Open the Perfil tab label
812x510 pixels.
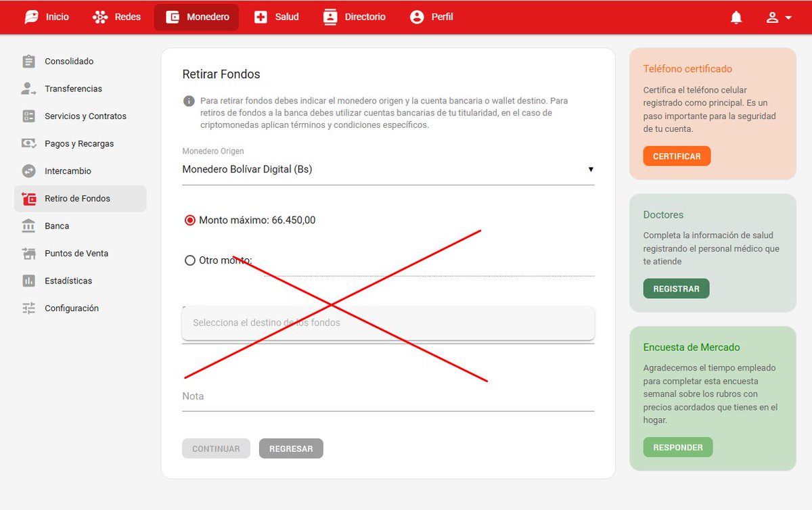(x=443, y=17)
